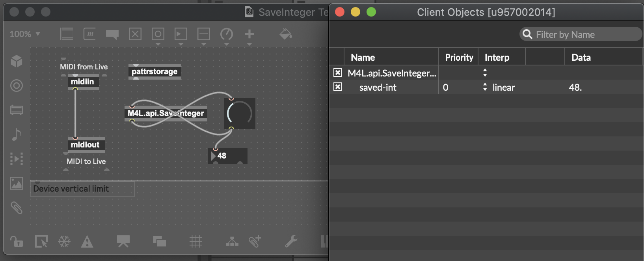Click the dial knob in the patcher

point(240,114)
